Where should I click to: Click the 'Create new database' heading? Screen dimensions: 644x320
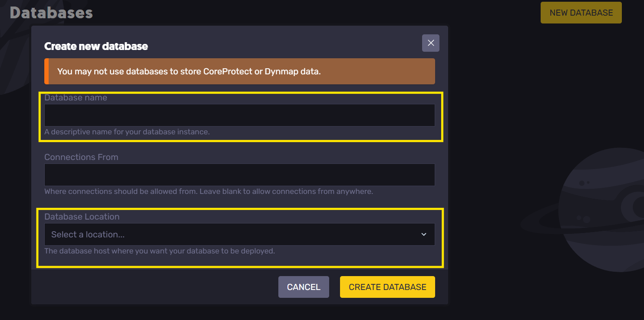96,46
